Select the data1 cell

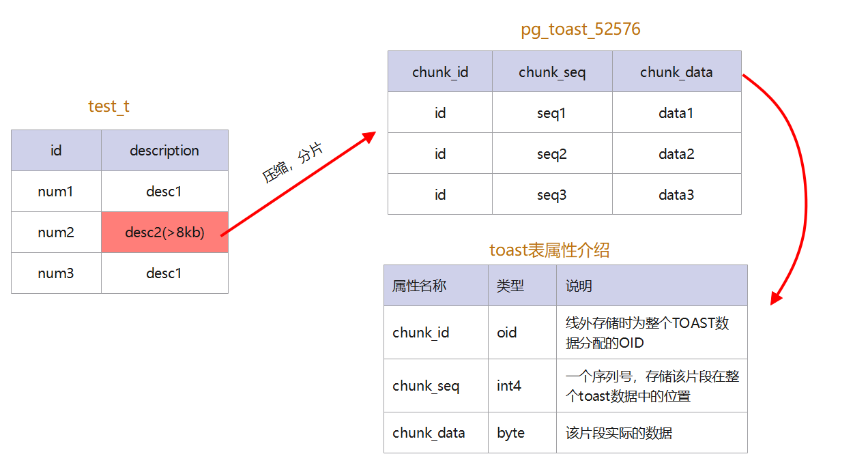coord(676,112)
